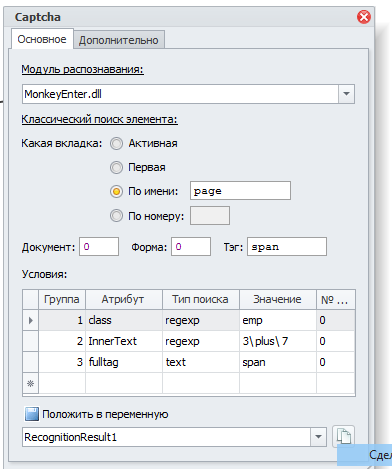Choose the По номеру radio option
This screenshot has width=392, height=469.
116,216
